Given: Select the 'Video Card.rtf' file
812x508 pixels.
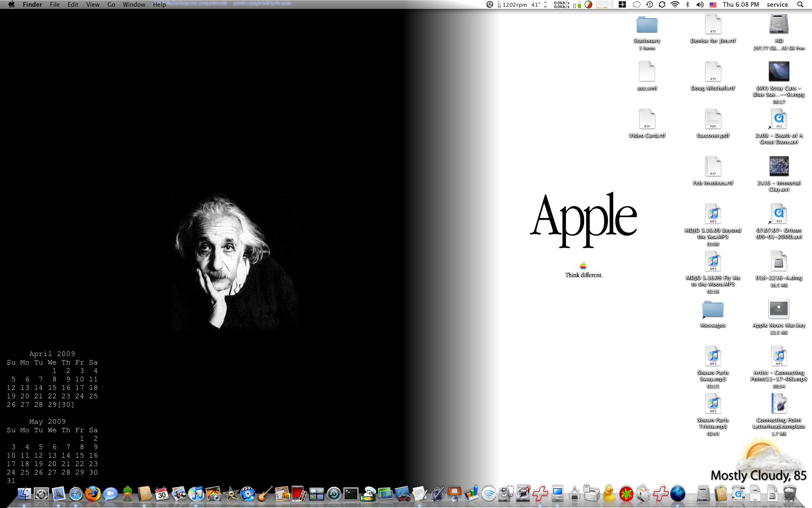Looking at the screenshot, I should (647, 119).
